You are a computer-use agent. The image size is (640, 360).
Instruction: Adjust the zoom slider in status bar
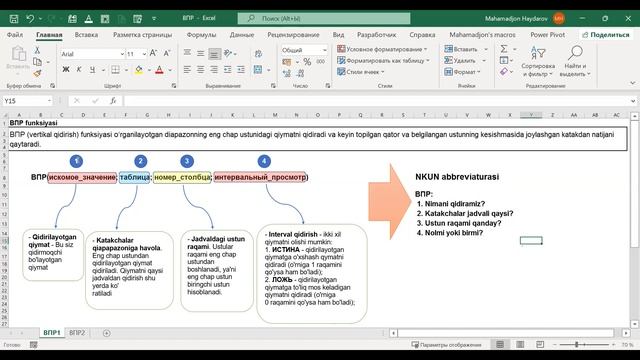pos(576,345)
